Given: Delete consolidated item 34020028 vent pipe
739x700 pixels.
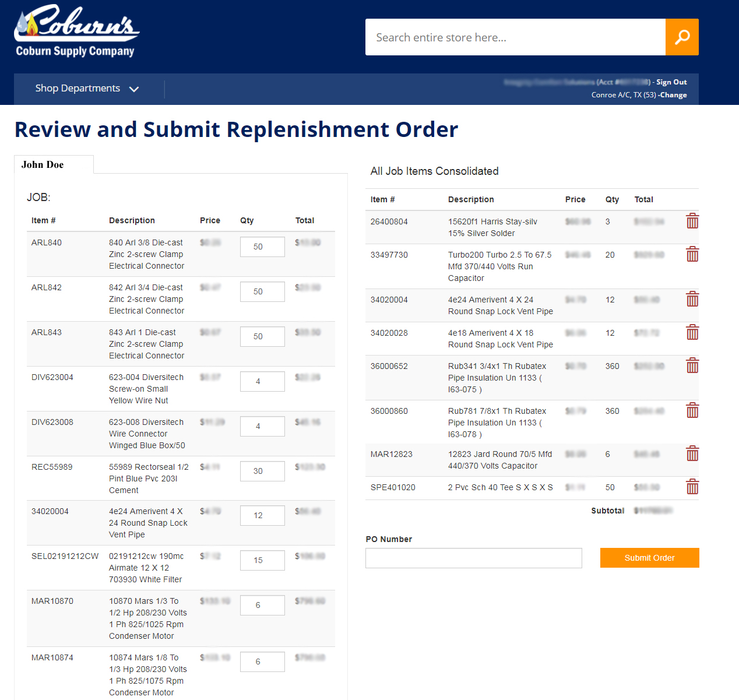Looking at the screenshot, I should pyautogui.click(x=692, y=332).
